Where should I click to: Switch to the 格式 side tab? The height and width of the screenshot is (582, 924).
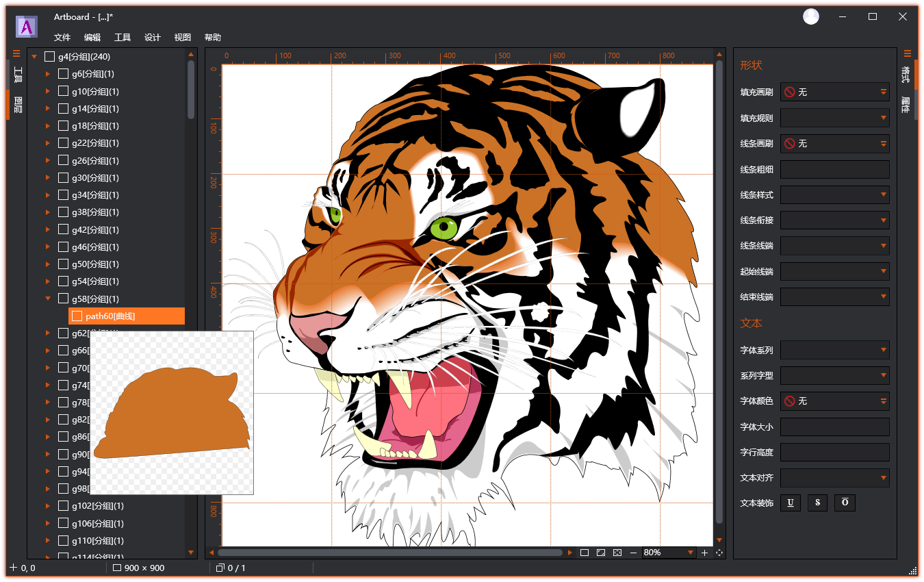(x=906, y=75)
